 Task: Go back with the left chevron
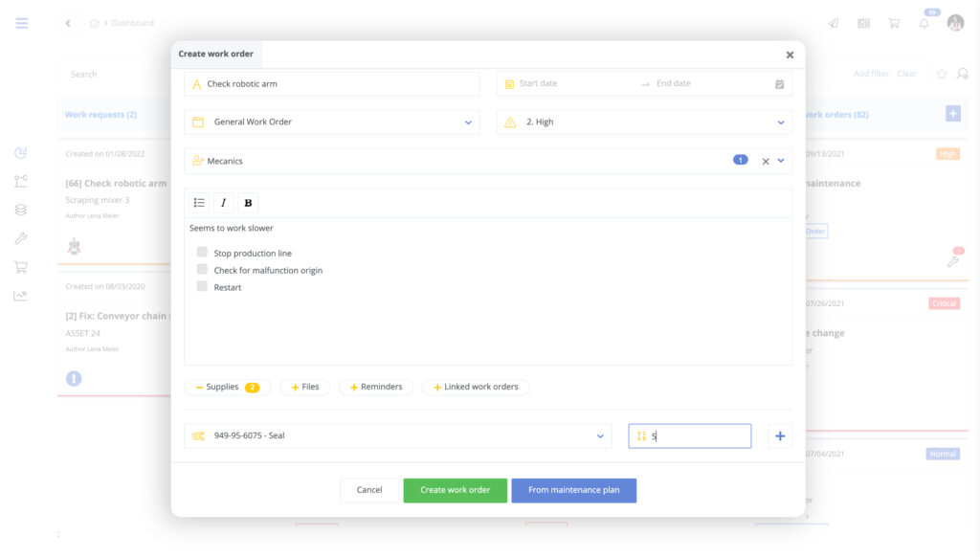pos(68,23)
